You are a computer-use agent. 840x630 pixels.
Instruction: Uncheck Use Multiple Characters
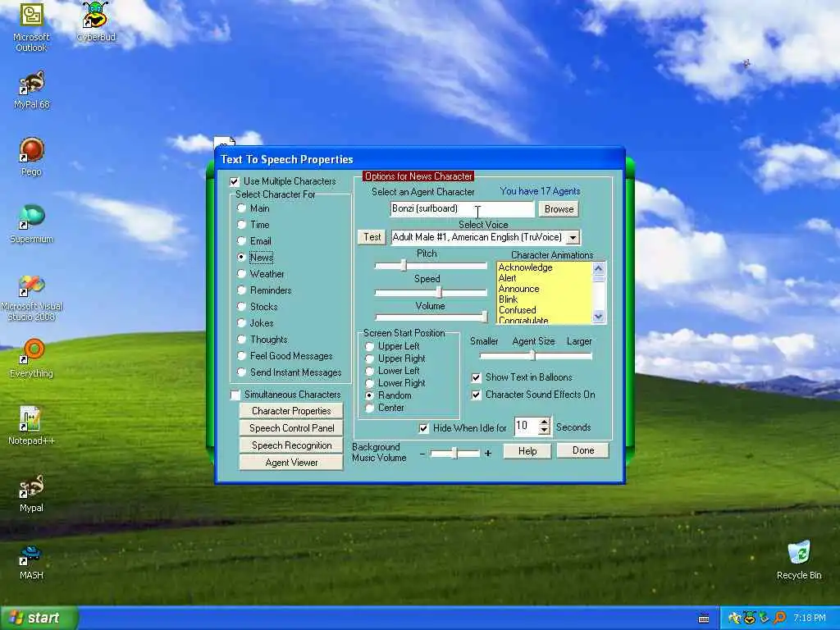(234, 181)
